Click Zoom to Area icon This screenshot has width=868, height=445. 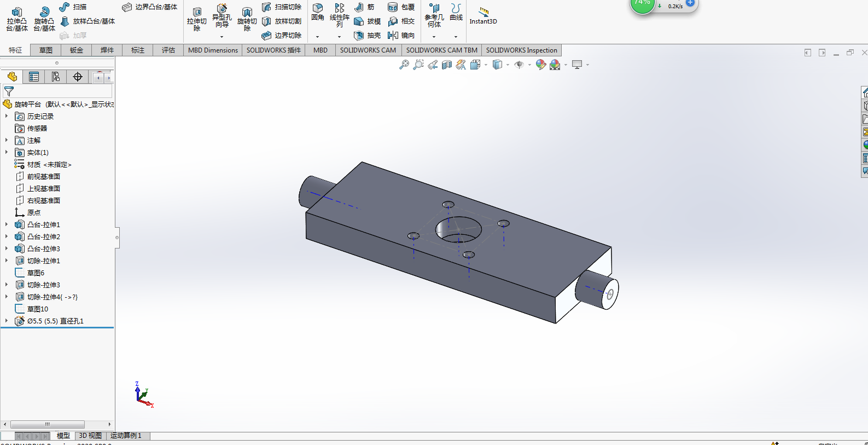pyautogui.click(x=418, y=65)
